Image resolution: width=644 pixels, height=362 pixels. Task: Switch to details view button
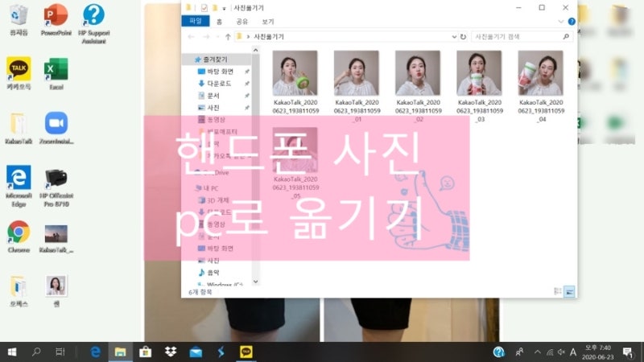click(x=557, y=291)
